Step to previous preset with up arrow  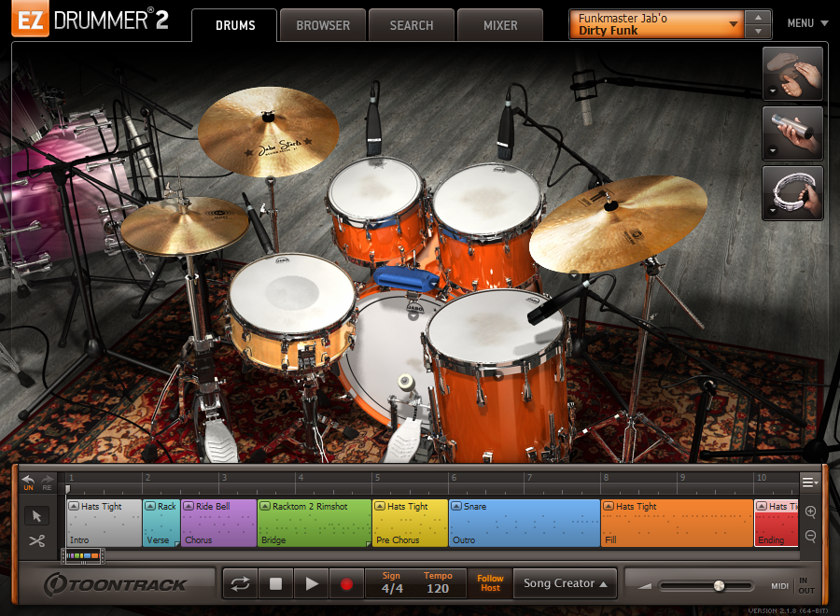coord(758,18)
